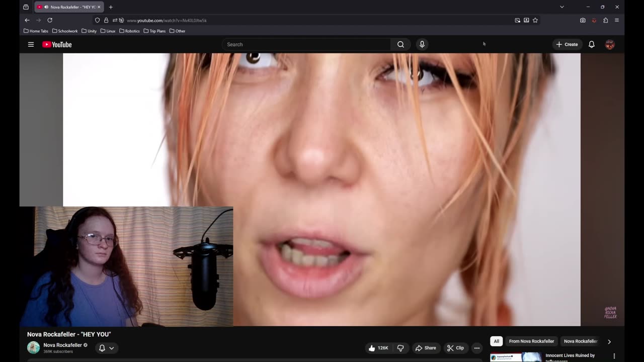Open the Schoolwork bookmark folder
Screen dimensions: 644x362
pos(65,31)
